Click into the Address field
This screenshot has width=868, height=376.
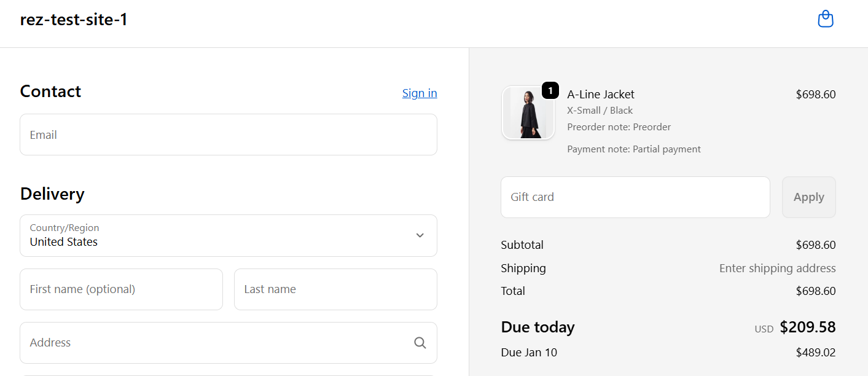click(x=215, y=343)
